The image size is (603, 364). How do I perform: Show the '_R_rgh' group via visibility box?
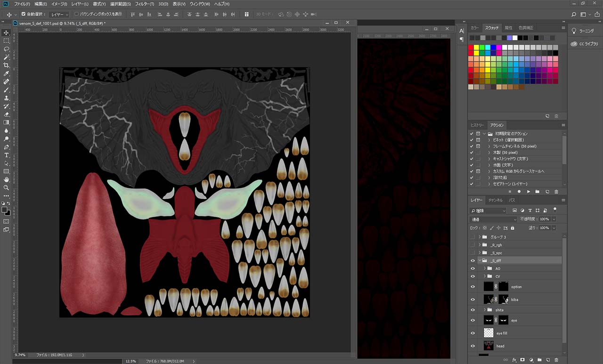(x=473, y=245)
